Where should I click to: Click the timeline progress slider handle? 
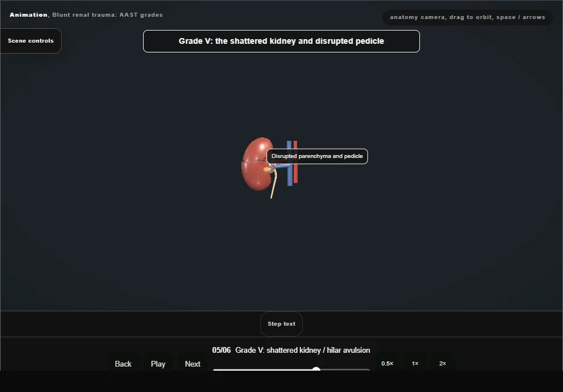pyautogui.click(x=316, y=369)
